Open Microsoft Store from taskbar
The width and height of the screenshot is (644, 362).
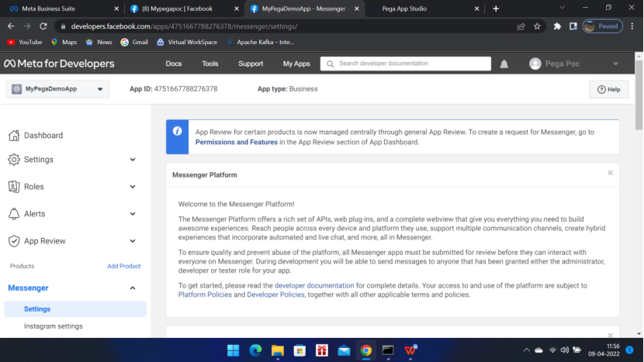(299, 350)
